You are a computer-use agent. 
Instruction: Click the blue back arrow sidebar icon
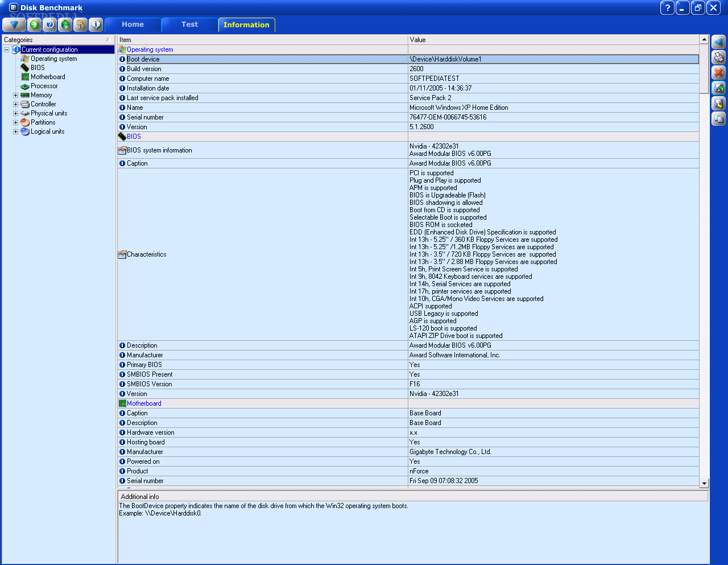tap(718, 42)
